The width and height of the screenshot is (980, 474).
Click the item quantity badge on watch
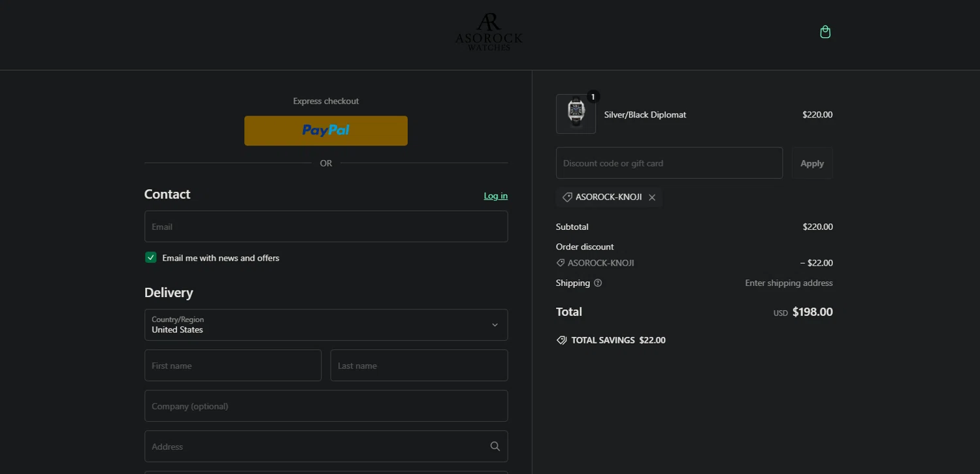(x=593, y=97)
